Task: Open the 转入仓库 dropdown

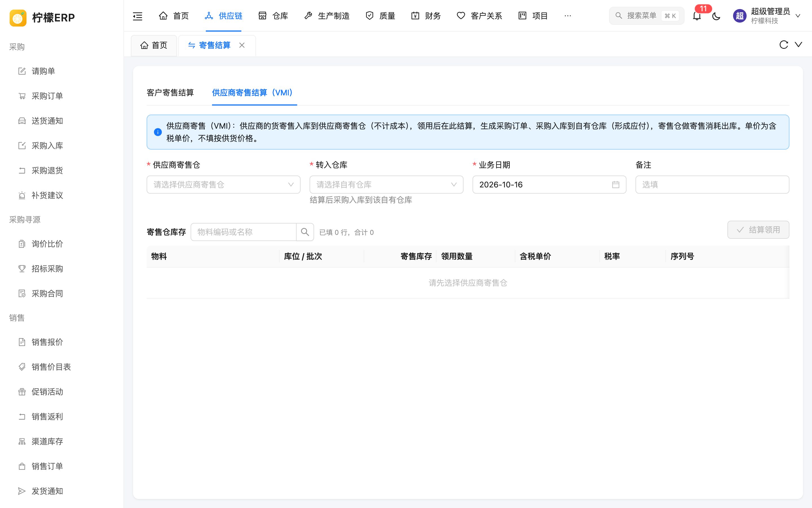Action: (x=386, y=185)
